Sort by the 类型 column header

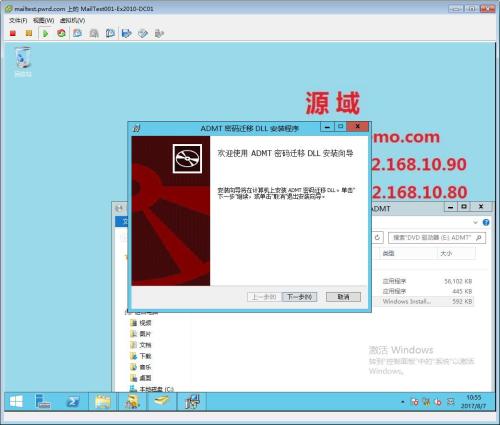tap(408, 253)
